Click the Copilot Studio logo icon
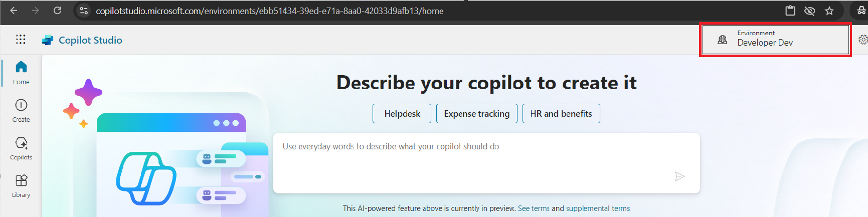 (x=48, y=40)
